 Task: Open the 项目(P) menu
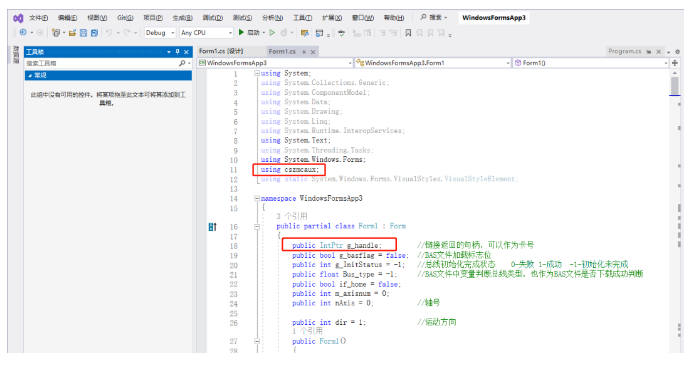(x=153, y=18)
